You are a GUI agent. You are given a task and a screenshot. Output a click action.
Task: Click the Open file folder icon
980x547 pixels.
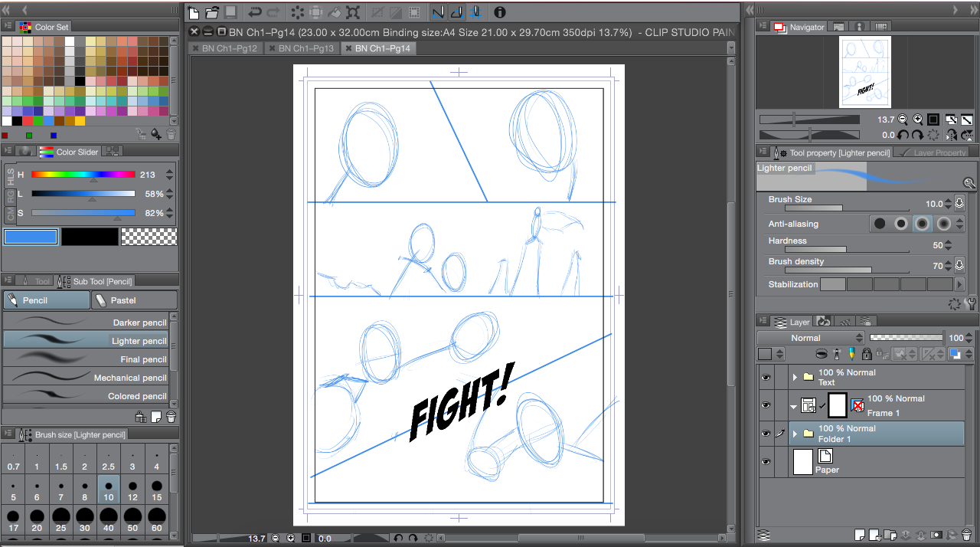click(212, 12)
